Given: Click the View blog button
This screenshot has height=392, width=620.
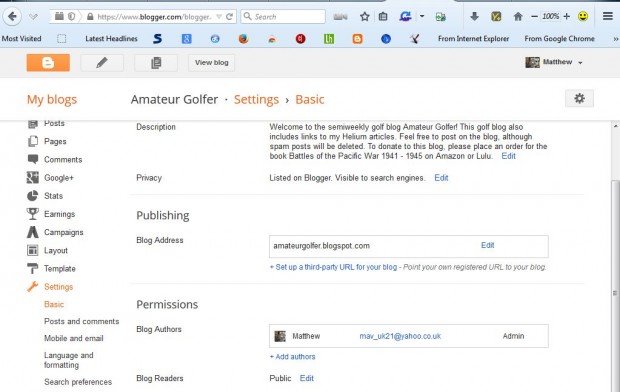Looking at the screenshot, I should tap(212, 62).
